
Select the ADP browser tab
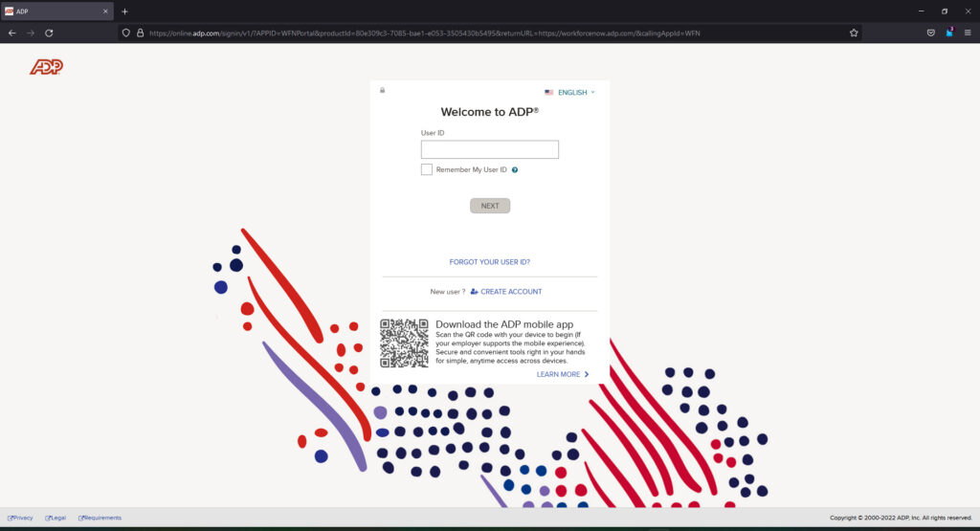point(56,11)
